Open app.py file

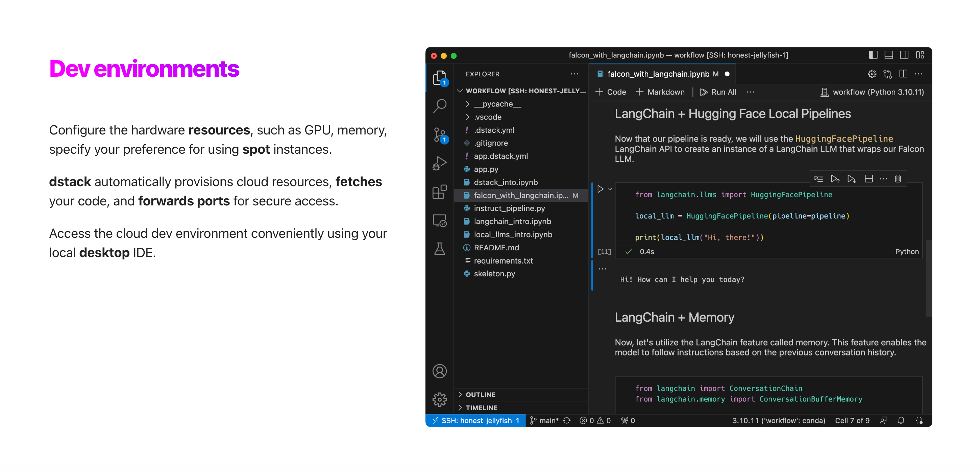pos(521,169)
